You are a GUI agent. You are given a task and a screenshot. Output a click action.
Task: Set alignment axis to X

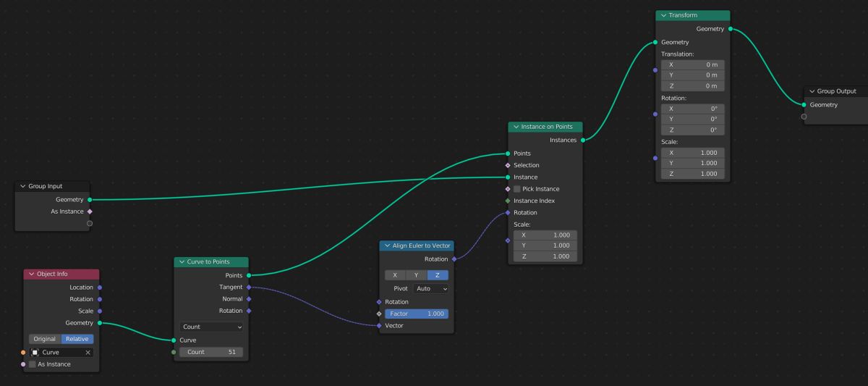tap(395, 275)
